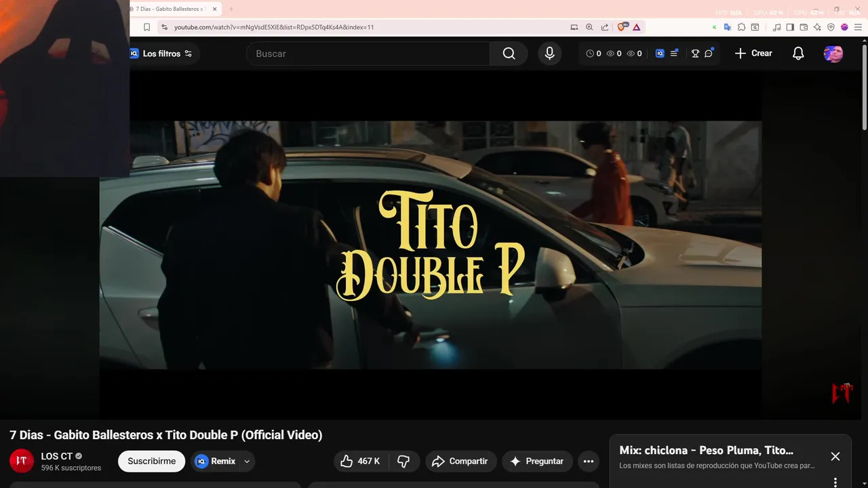Click the video title 7 Dias text
The height and width of the screenshot is (488, 868).
click(166, 435)
